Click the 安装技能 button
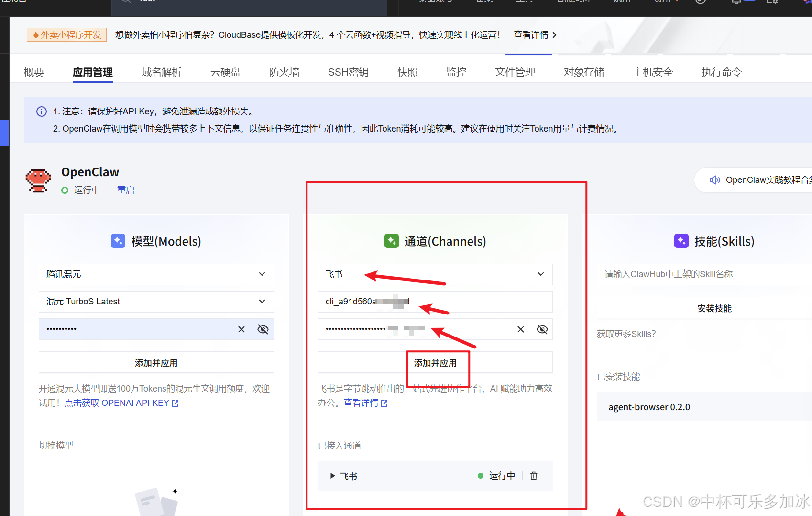The height and width of the screenshot is (516, 812). tap(704, 308)
